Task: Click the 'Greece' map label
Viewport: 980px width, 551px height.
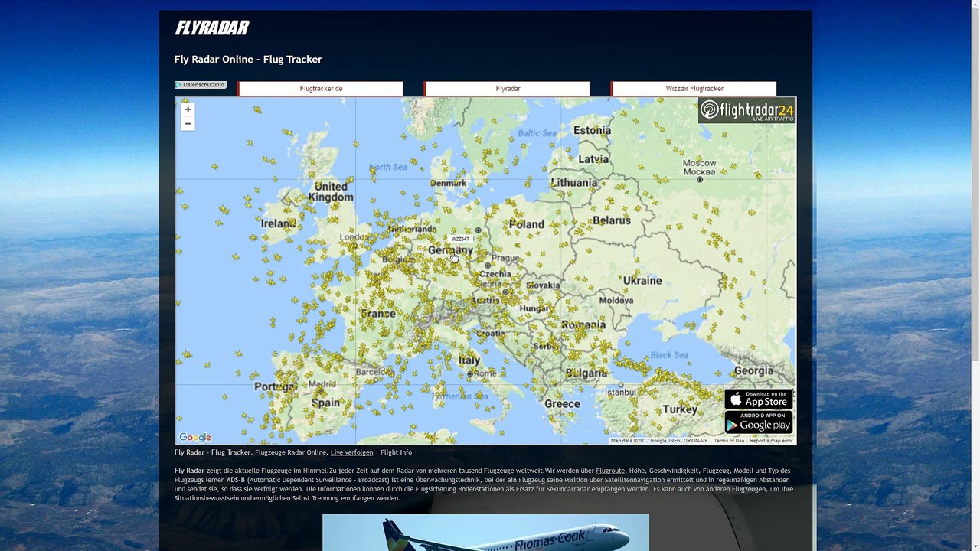Action: tap(562, 403)
